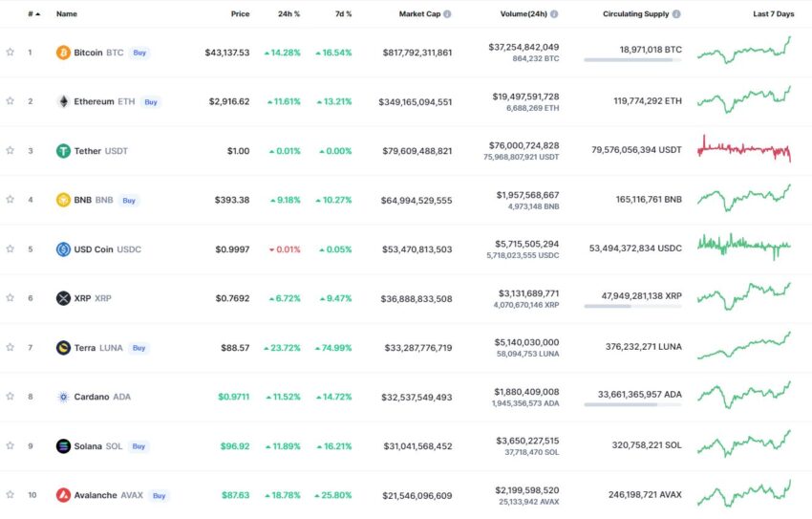The width and height of the screenshot is (812, 519).
Task: Click the Buy button next to Terra LUNA
Action: pos(139,348)
